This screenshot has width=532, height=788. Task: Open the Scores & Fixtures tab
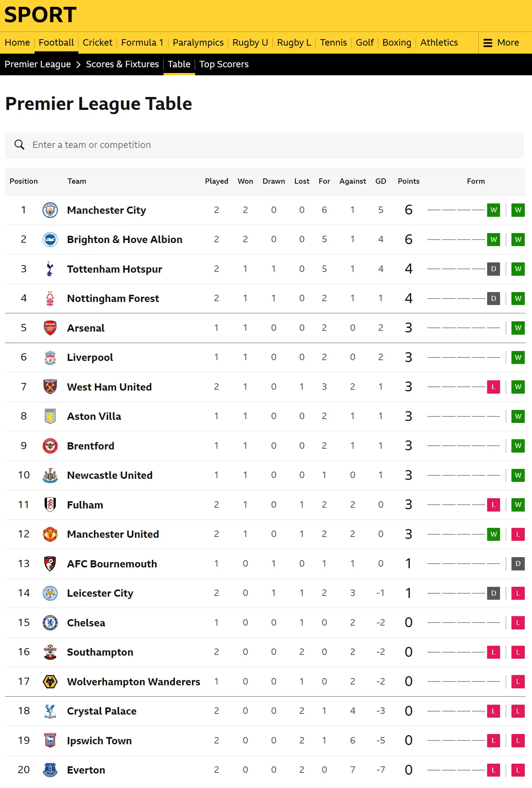coord(122,64)
